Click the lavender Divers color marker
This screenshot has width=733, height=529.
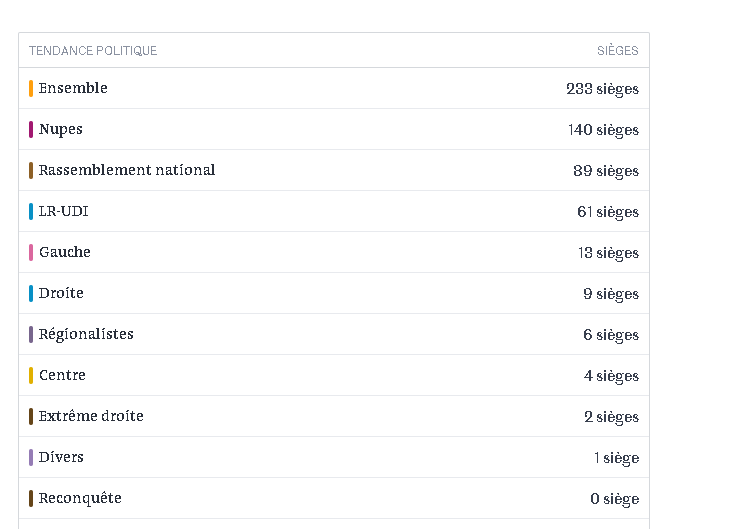(31, 458)
